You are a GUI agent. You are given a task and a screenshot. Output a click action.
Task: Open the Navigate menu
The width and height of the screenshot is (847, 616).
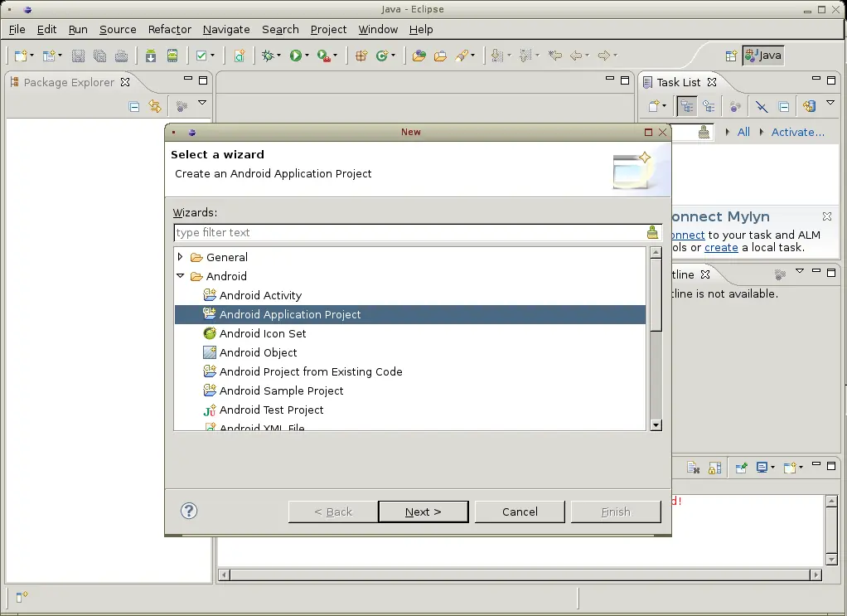[226, 29]
